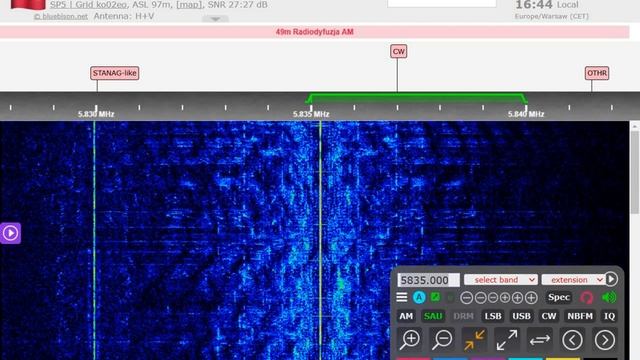This screenshot has width=640, height=360.
Task: Open the 'SP5 | Grid ko02eo' link
Action: pos(88,5)
